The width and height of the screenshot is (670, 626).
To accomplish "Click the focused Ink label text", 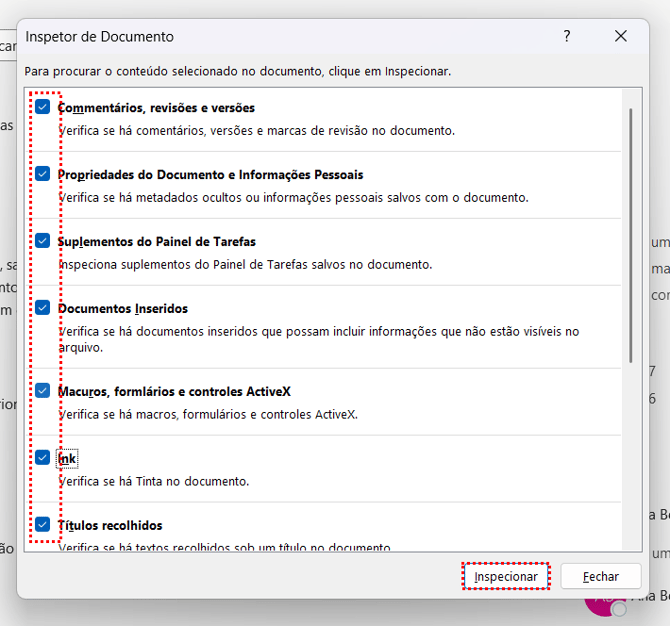I will 67,458.
